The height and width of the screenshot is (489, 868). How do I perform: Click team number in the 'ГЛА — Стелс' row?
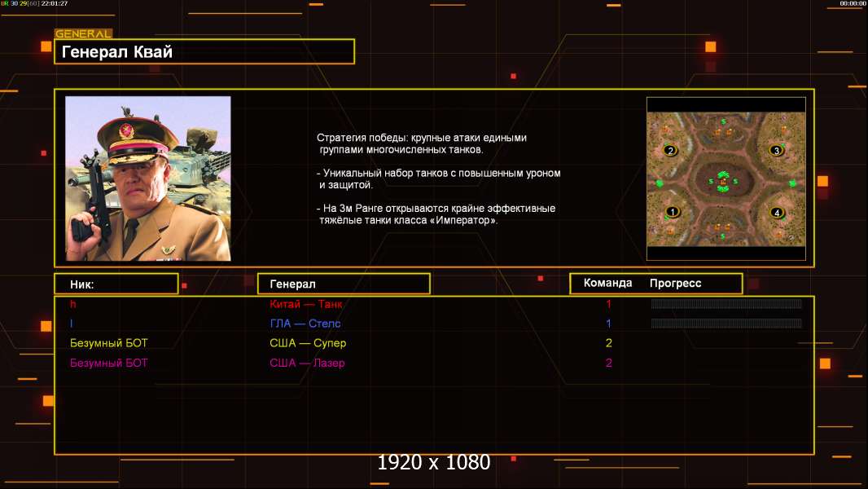click(x=608, y=324)
